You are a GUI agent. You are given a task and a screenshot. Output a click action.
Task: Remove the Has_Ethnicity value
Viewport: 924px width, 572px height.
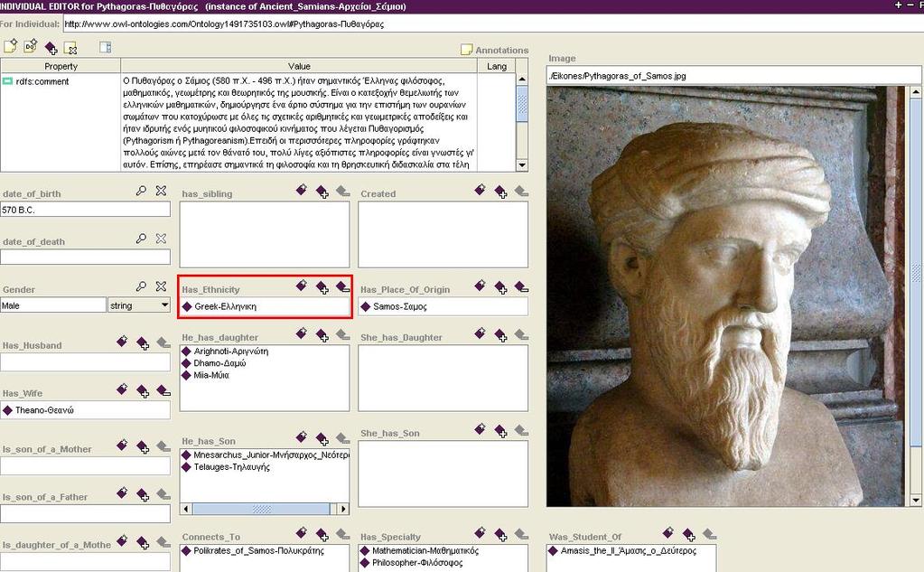342,287
